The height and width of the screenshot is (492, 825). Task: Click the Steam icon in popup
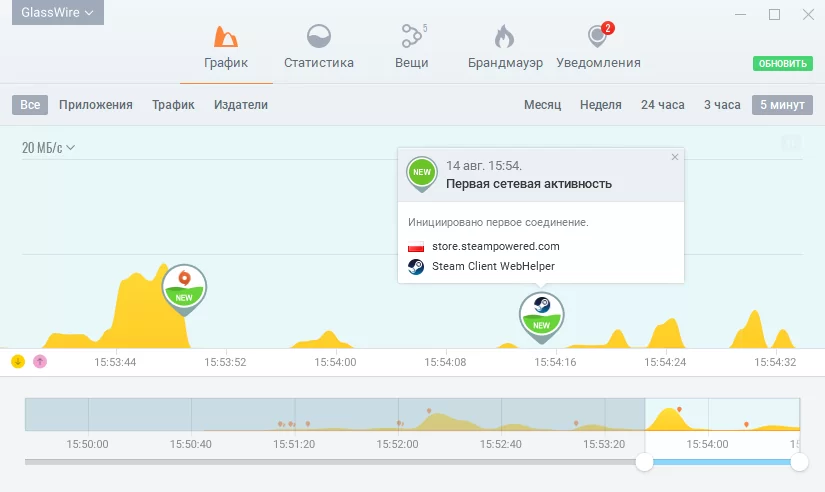pyautogui.click(x=416, y=266)
